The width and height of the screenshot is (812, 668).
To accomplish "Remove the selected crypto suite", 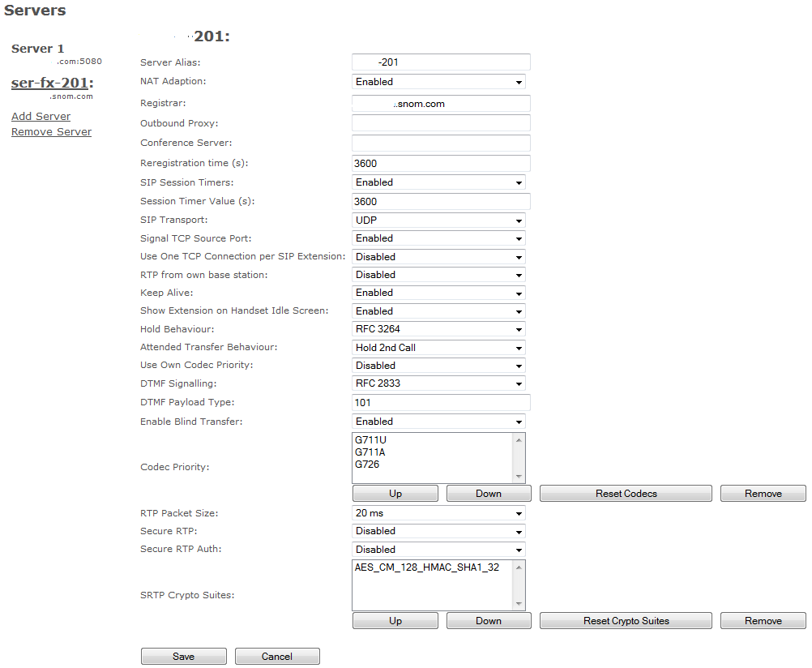I will coord(763,621).
